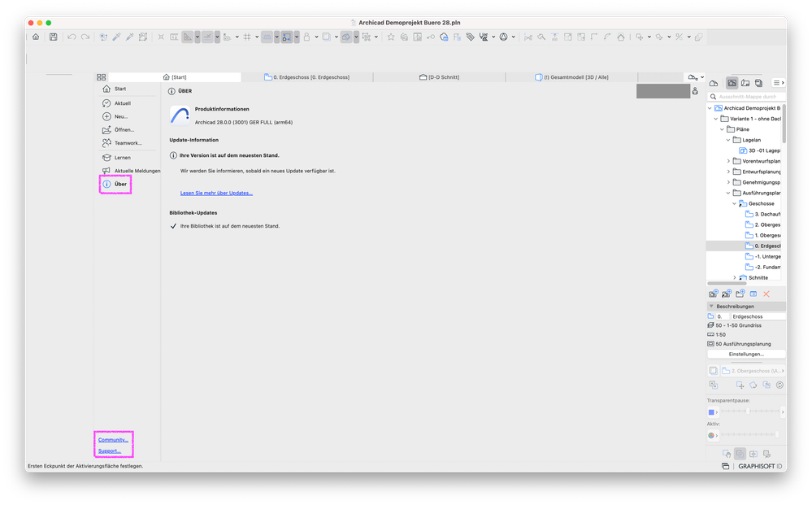Toggle the suspend groups toolbar button
Screen dimensions: 812x505
[367, 37]
